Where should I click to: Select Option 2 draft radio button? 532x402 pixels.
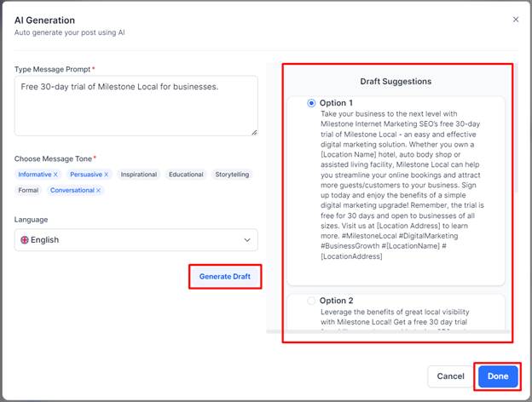[x=311, y=301]
